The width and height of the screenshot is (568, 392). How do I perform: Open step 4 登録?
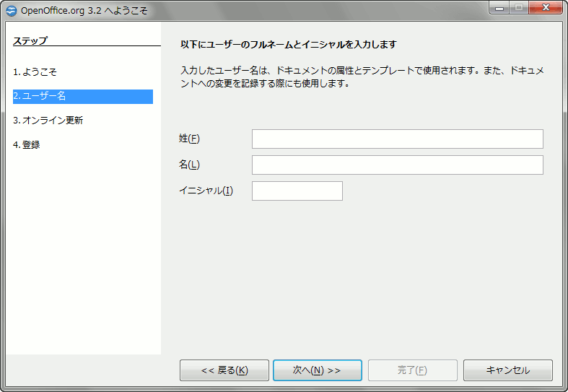[x=26, y=144]
